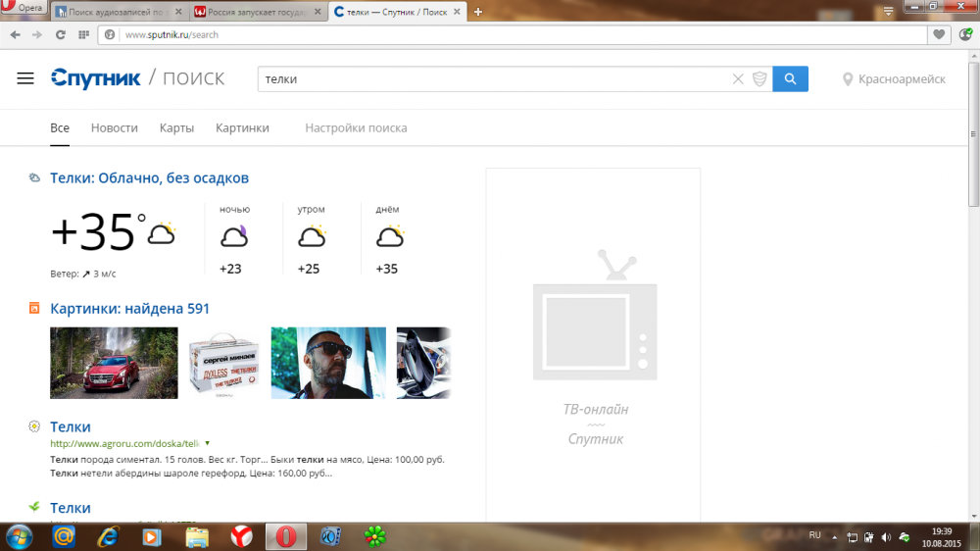This screenshot has width=980, height=551.
Task: Open the Opera main menu
Action: point(24,7)
